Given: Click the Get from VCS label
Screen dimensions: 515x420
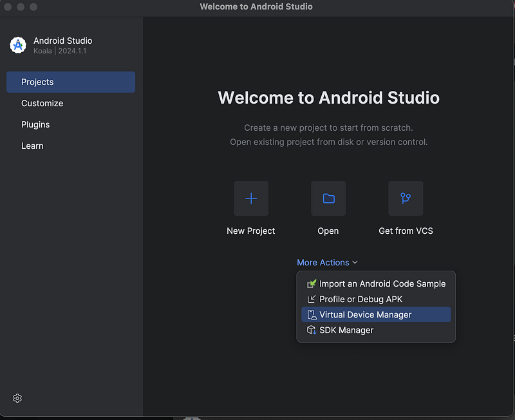Looking at the screenshot, I should [406, 231].
